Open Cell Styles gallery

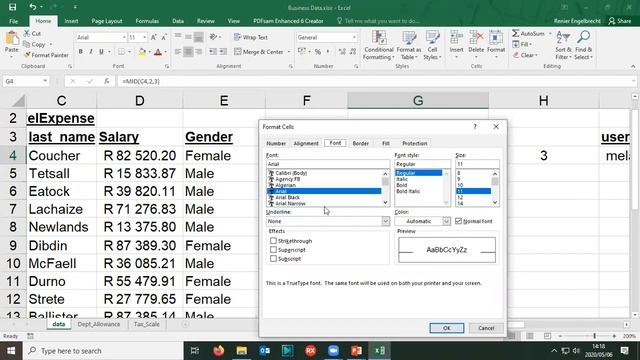click(432, 45)
